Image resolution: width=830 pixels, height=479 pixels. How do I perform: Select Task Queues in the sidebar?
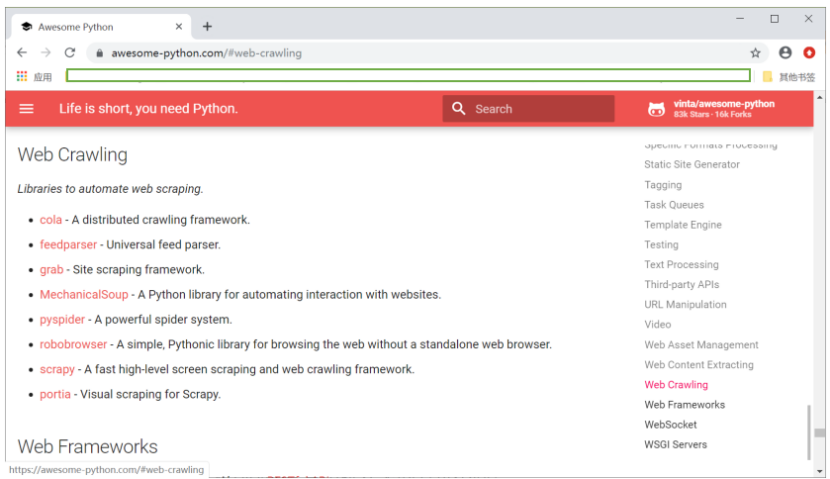click(x=673, y=205)
